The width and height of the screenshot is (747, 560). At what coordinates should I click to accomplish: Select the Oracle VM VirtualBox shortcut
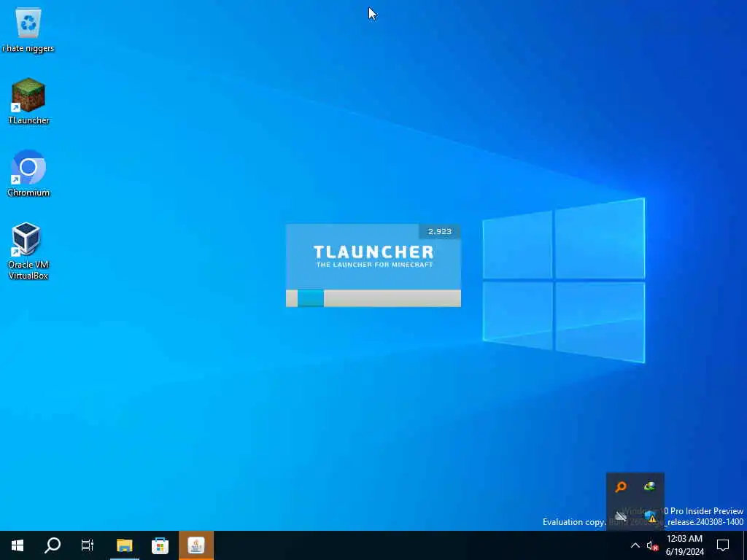click(28, 251)
